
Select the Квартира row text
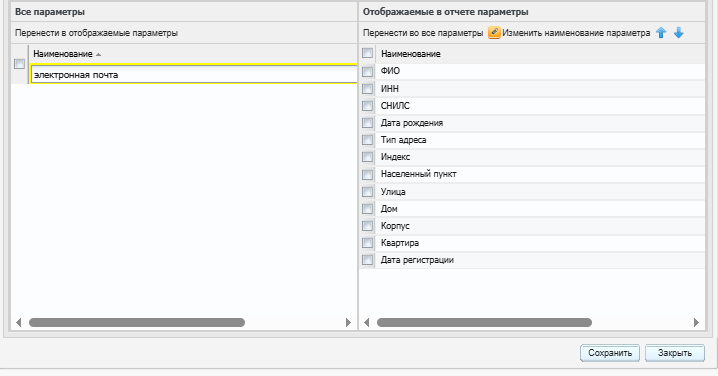(400, 243)
